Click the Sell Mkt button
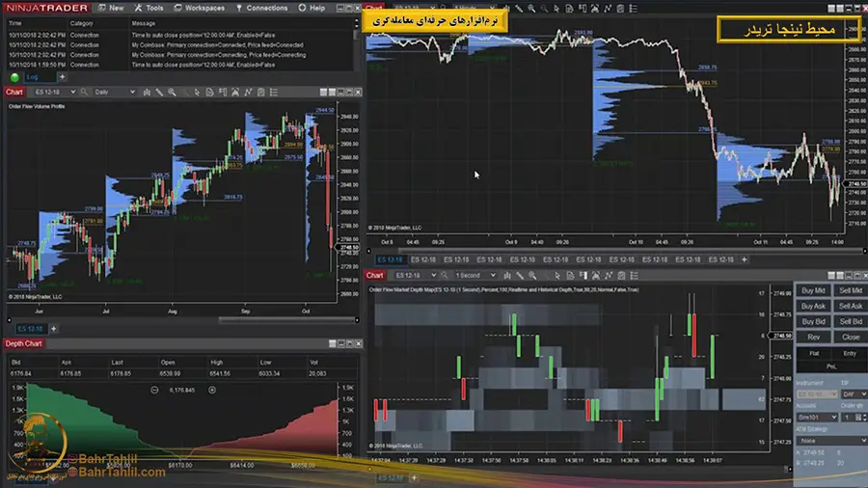This screenshot has width=868, height=488. (851, 290)
